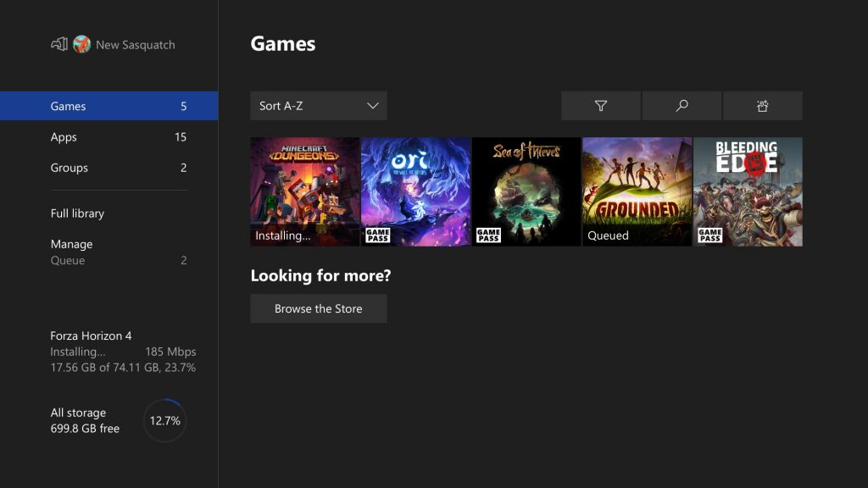Click the Game Pass badge on Ori tile
This screenshot has width=868, height=488.
[x=377, y=235]
